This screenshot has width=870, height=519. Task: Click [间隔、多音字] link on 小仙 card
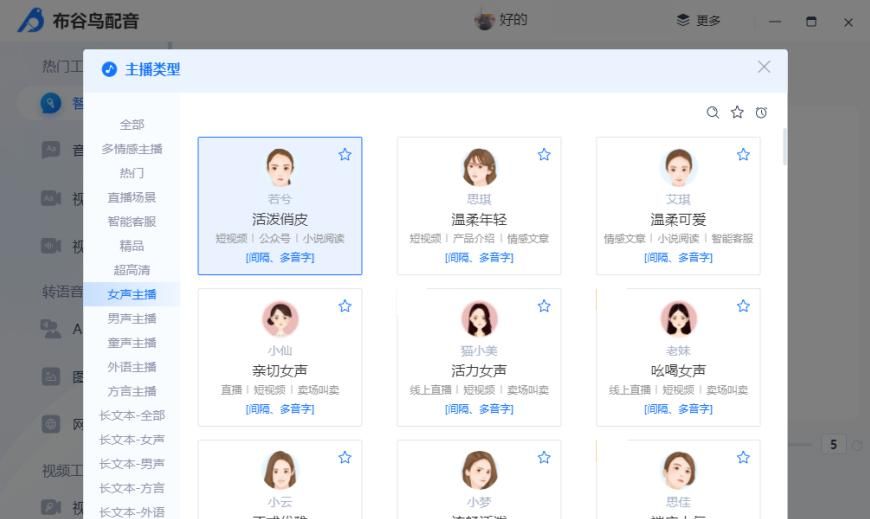[x=280, y=409]
